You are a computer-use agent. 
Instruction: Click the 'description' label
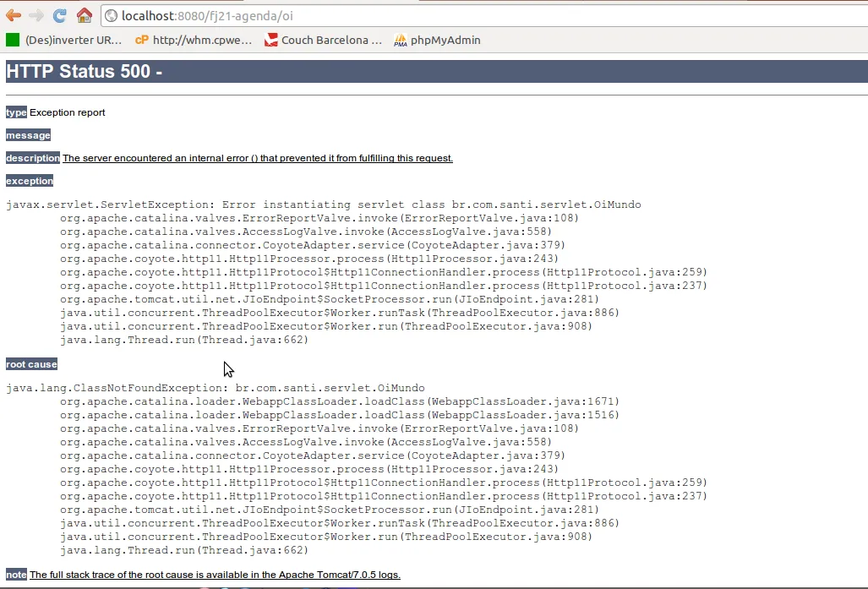pos(33,158)
